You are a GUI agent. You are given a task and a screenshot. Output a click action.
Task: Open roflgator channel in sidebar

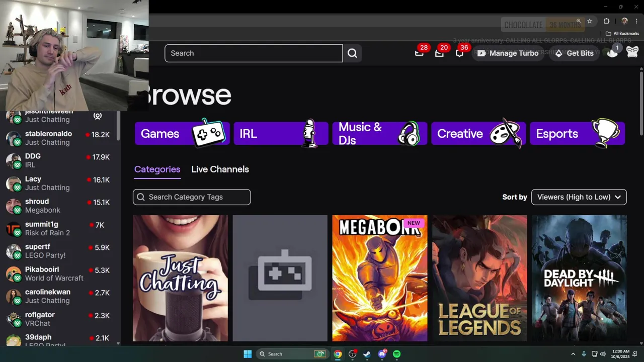pyautogui.click(x=59, y=319)
